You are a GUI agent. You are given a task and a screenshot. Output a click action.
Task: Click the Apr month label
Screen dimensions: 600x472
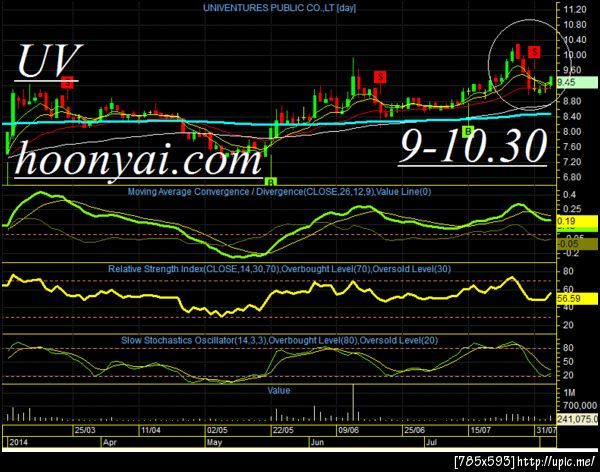pyautogui.click(x=109, y=442)
